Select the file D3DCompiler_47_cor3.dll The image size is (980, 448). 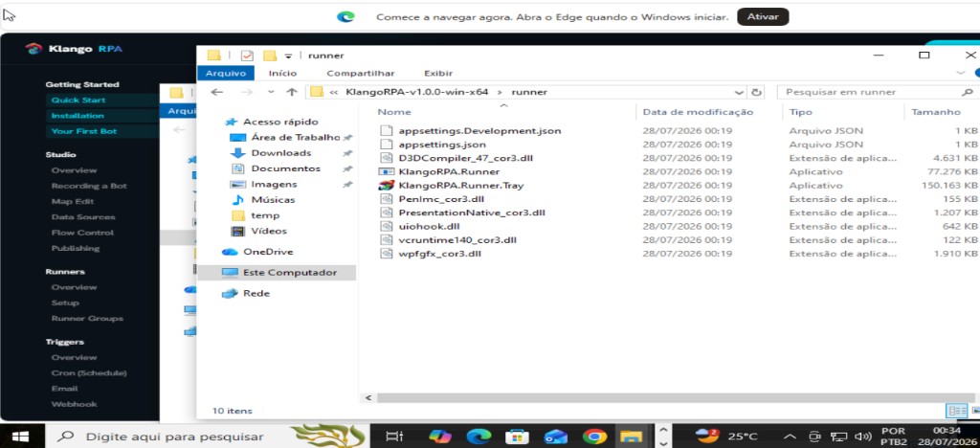[x=466, y=158]
